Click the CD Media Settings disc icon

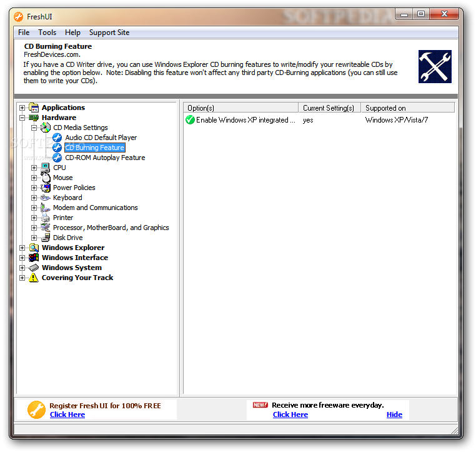(x=46, y=128)
